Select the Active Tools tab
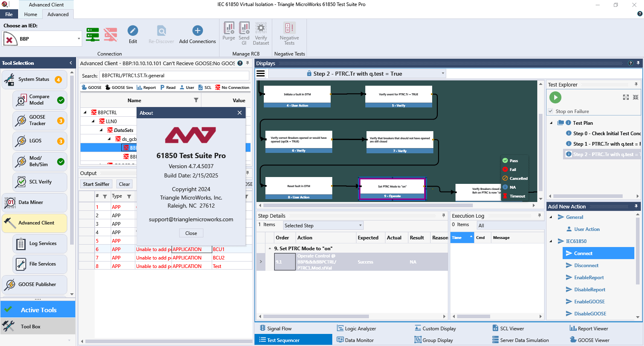 38,310
